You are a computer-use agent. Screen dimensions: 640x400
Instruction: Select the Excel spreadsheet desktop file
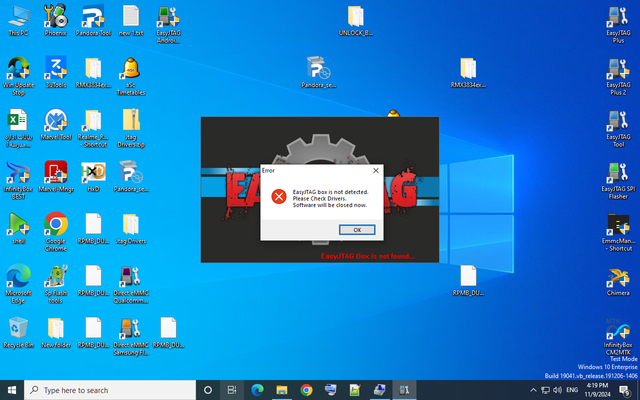(18, 129)
